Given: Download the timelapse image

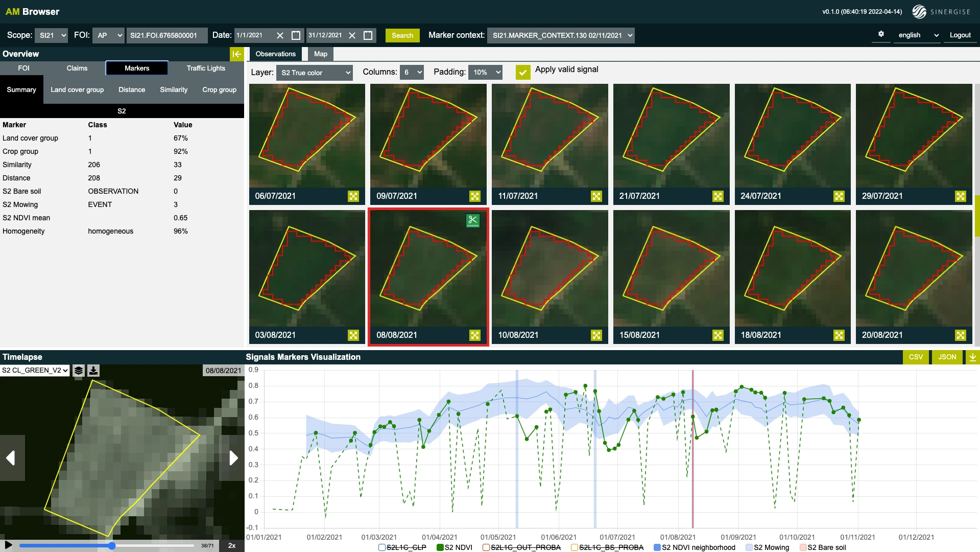Looking at the screenshot, I should 93,371.
